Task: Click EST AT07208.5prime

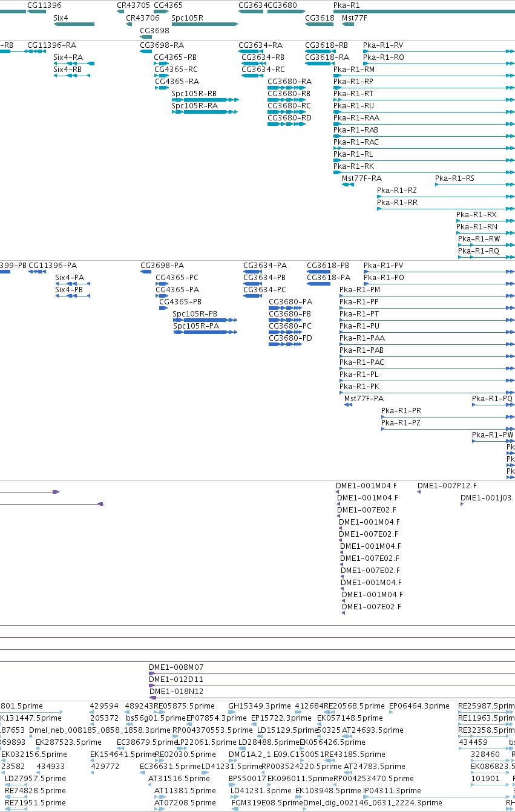Action: [185, 803]
